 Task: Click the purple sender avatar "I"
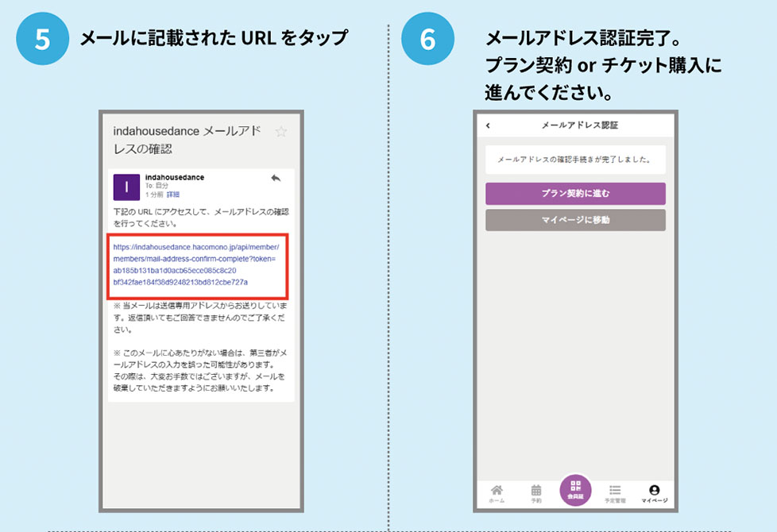click(126, 187)
